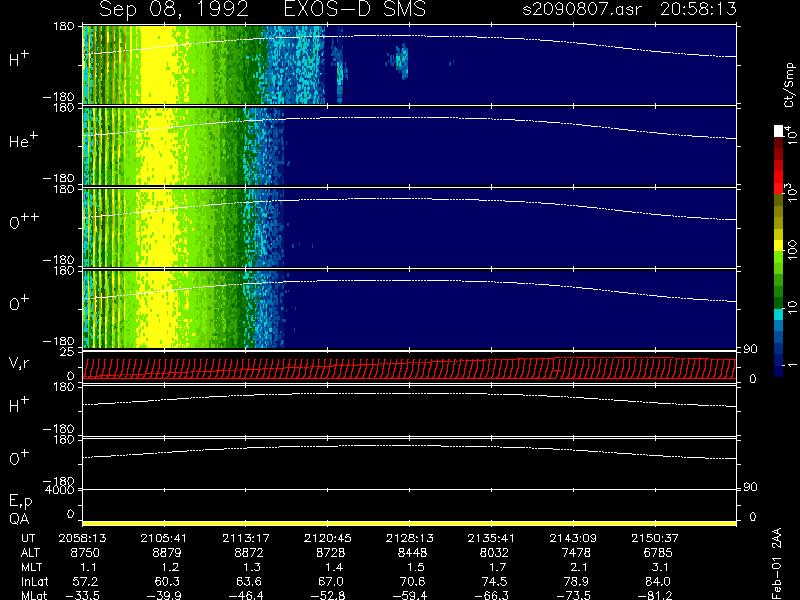Select the UT value '2128:13'

pyautogui.click(x=409, y=538)
